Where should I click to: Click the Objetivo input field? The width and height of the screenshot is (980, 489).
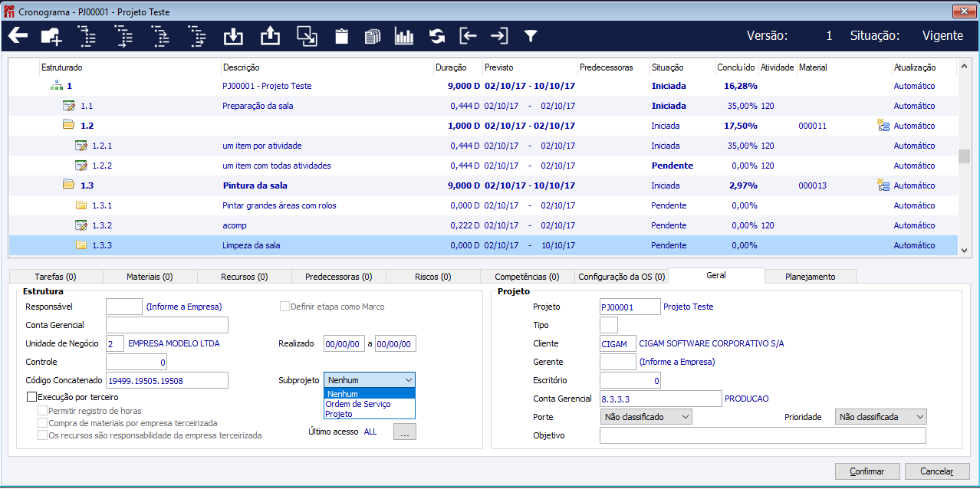tap(763, 435)
